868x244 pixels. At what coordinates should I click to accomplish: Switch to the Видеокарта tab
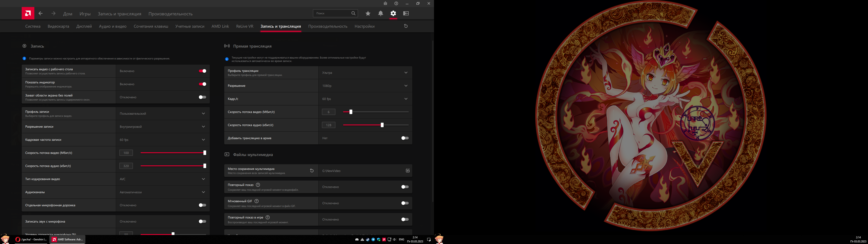58,26
